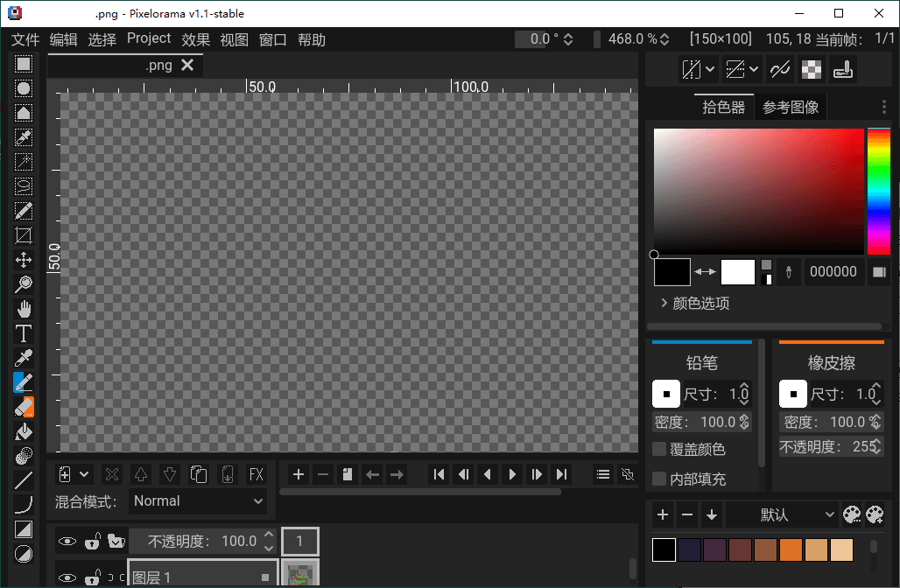The width and height of the screenshot is (900, 588).
Task: Jump to the last frame
Action: coord(561,474)
